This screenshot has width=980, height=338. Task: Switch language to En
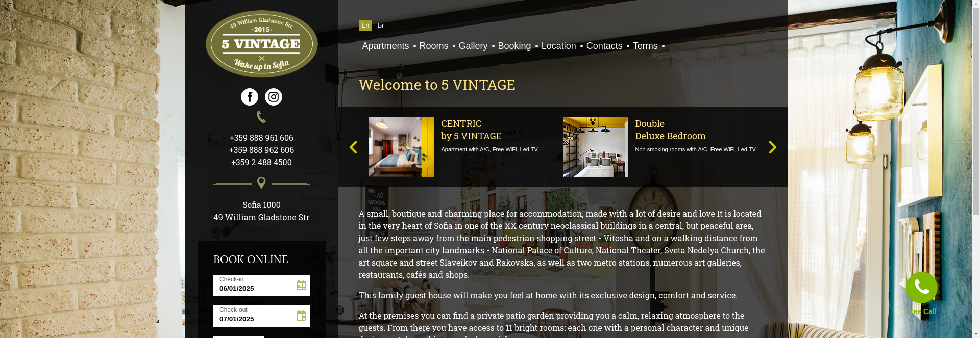pyautogui.click(x=365, y=25)
